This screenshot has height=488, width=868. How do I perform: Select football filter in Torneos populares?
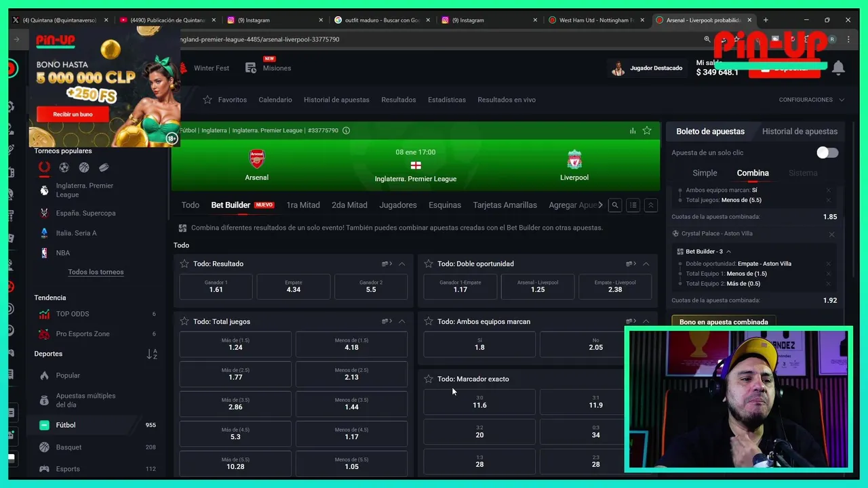[64, 167]
